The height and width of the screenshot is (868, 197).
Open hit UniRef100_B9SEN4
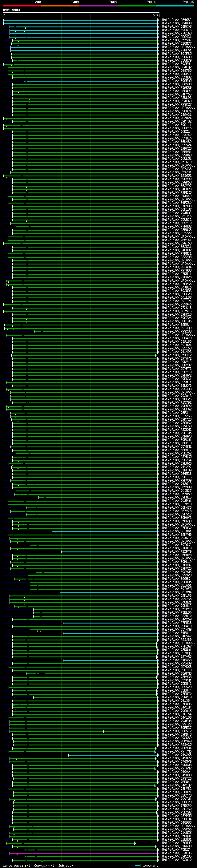tap(177, 64)
